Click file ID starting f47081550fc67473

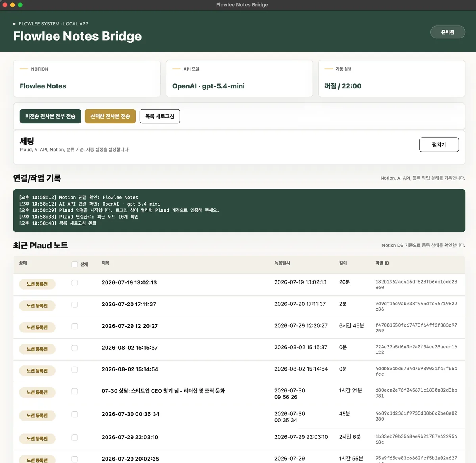[416, 328]
